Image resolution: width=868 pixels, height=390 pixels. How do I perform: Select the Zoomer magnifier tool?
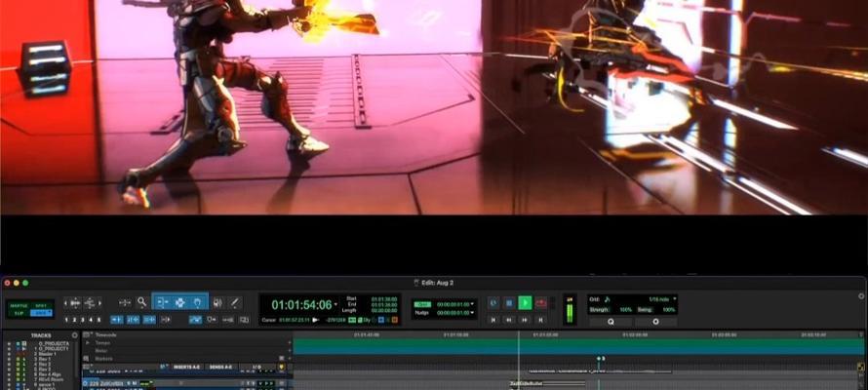142,302
